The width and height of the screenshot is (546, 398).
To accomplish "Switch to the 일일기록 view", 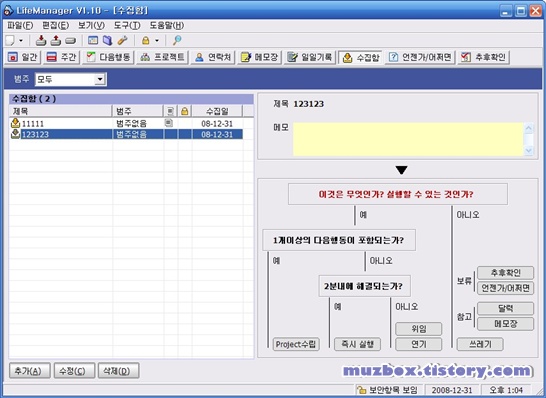I will [x=310, y=57].
